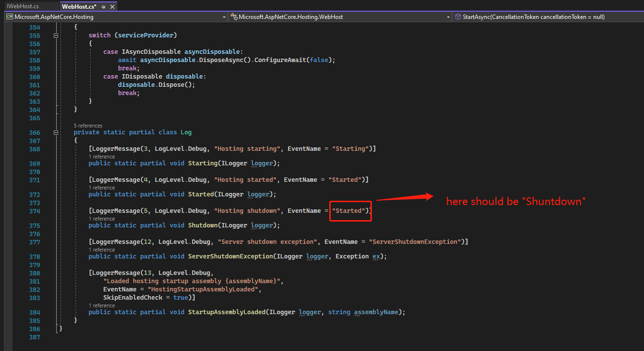Image resolution: width=644 pixels, height=351 pixels.
Task: Open the '5 references' CodeLens link
Action: coord(88,126)
